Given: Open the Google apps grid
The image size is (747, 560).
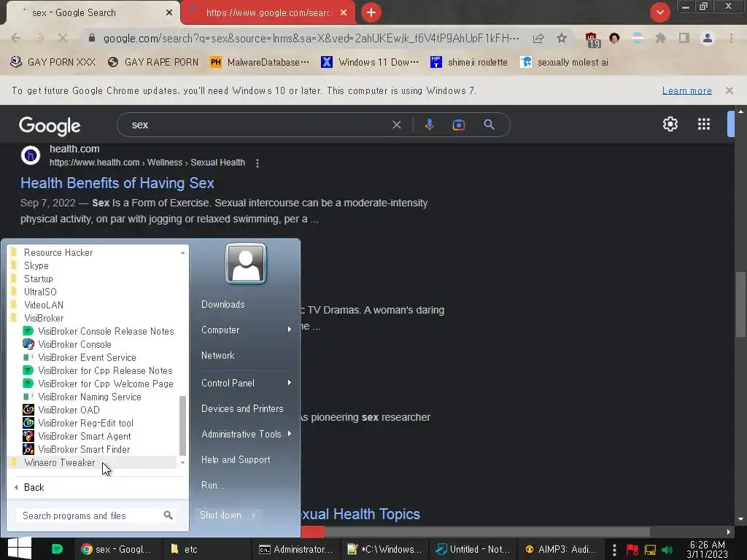Looking at the screenshot, I should click(x=704, y=124).
